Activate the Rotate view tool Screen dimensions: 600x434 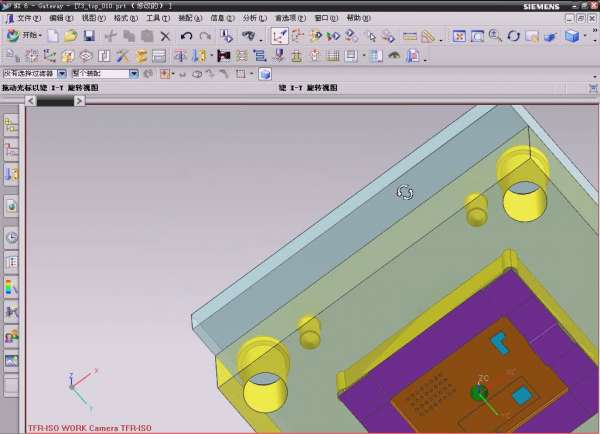click(x=513, y=36)
